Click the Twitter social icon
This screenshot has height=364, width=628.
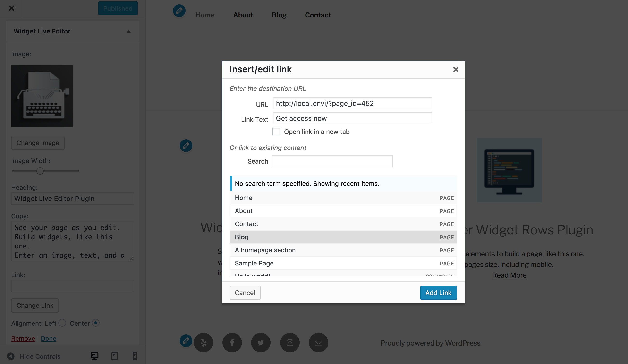click(261, 343)
